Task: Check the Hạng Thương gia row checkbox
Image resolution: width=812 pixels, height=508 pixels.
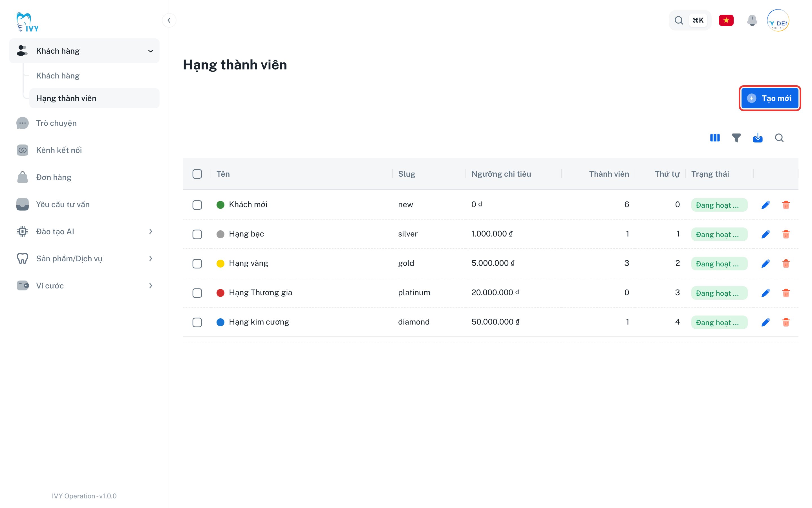Action: (197, 293)
